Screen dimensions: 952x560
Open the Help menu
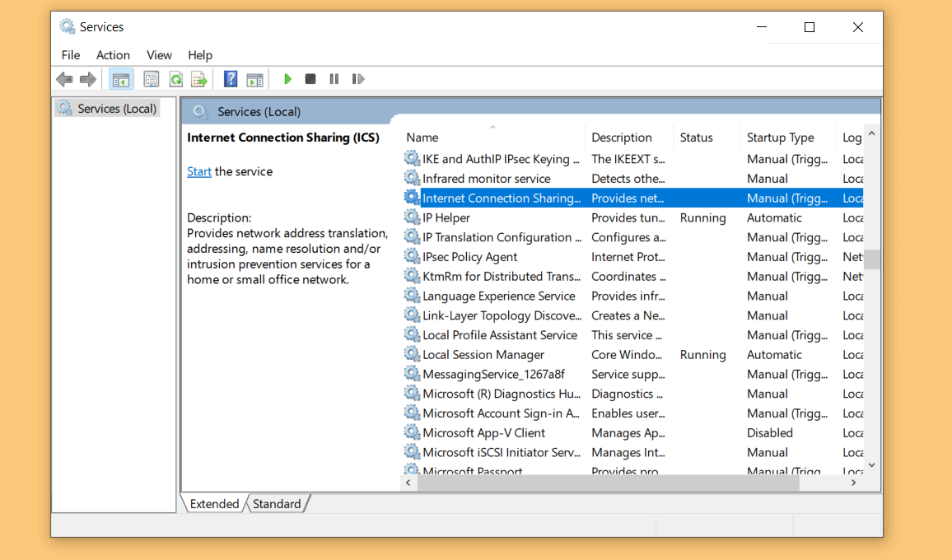[200, 54]
